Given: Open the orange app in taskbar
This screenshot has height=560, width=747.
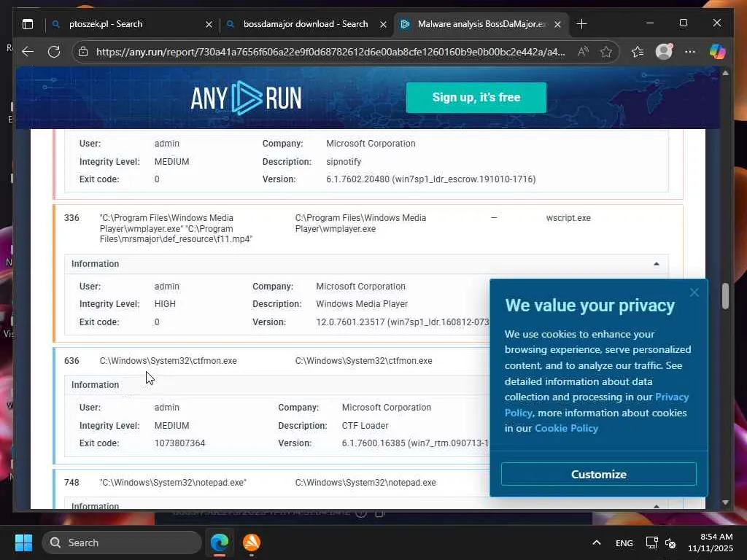Looking at the screenshot, I should click(251, 542).
